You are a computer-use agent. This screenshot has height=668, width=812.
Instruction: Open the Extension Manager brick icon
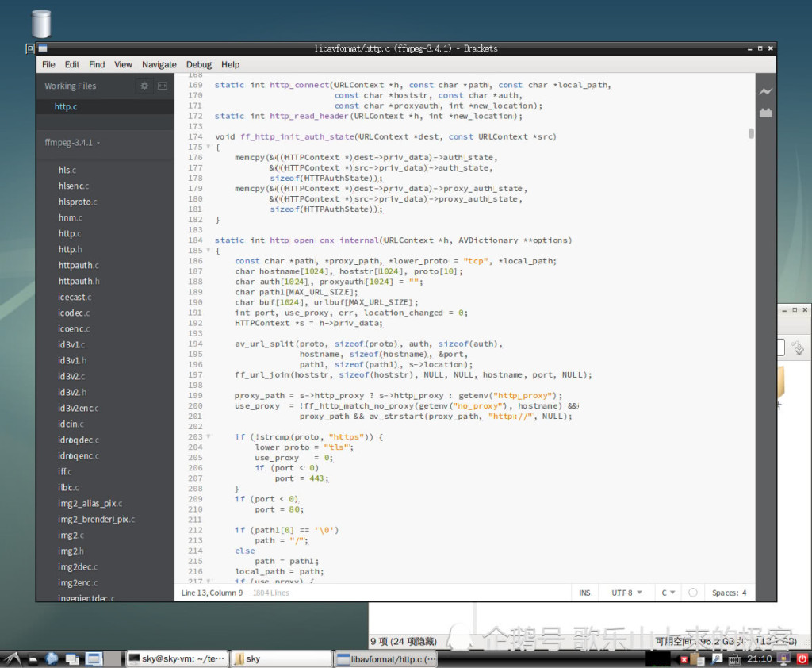(x=765, y=113)
